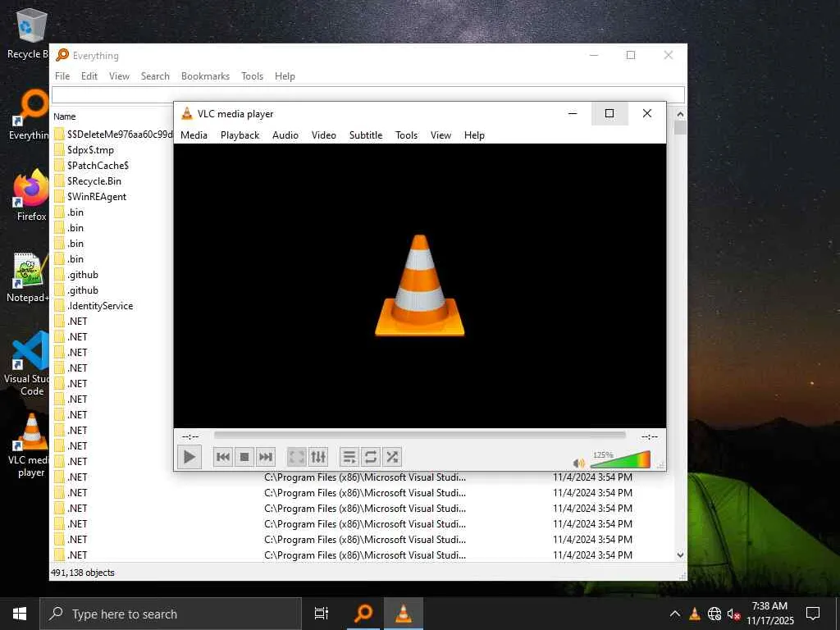Open Recycle Bin desktop icon
Viewport: 840px width, 630px height.
(x=30, y=33)
